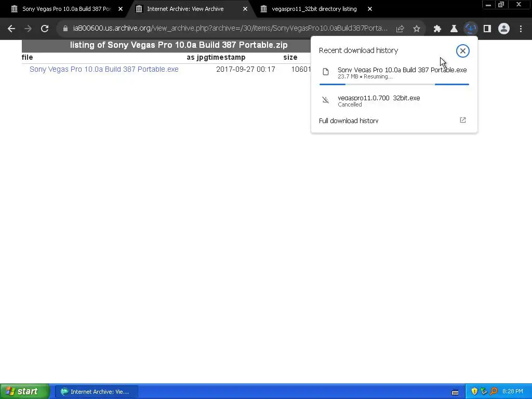Click the Sony Vegas Portable.exe download entry name

402,70
